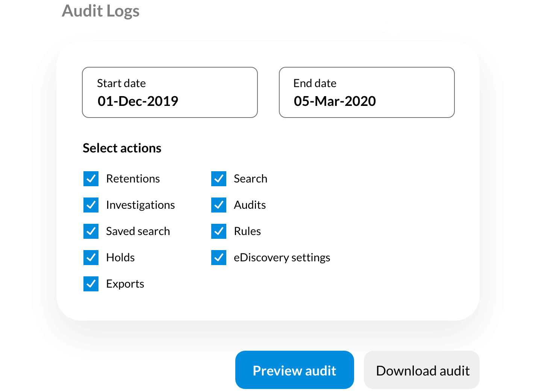
Task: Uncheck the eDiscovery settings checkbox
Action: (x=219, y=258)
